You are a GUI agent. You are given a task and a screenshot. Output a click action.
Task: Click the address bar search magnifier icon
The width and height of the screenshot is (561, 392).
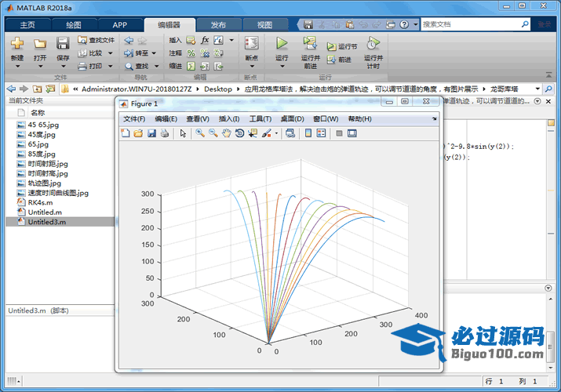[x=548, y=89]
